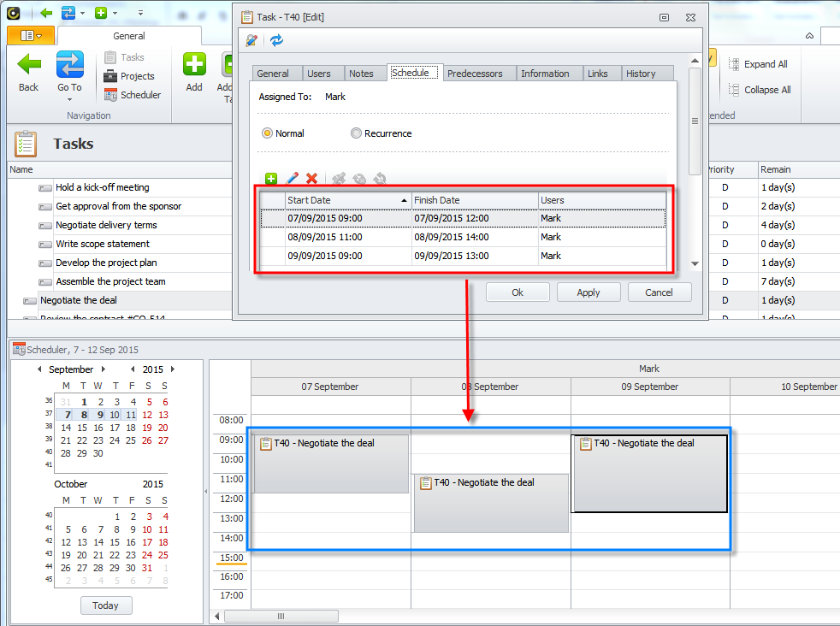Click the refresh icon in Task dialog toolbar
Screen dimensions: 840x626
276,40
